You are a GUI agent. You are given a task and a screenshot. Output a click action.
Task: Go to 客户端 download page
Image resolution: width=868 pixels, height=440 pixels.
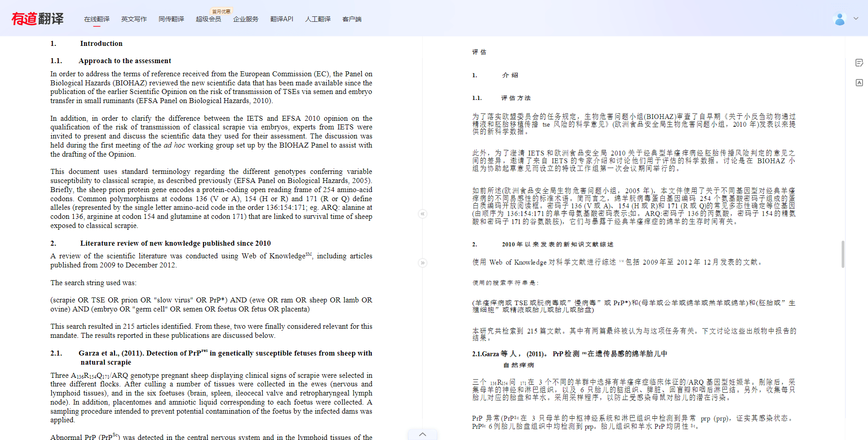coord(352,19)
